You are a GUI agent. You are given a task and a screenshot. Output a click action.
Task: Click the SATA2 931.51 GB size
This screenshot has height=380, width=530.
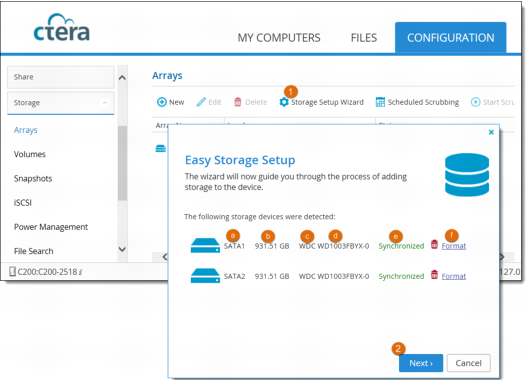click(272, 276)
